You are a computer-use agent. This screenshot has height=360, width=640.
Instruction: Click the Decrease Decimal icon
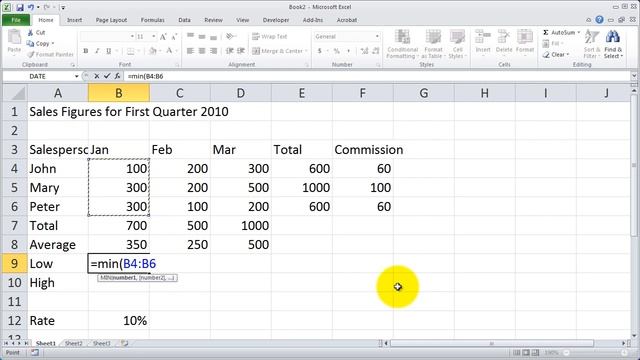(376, 51)
